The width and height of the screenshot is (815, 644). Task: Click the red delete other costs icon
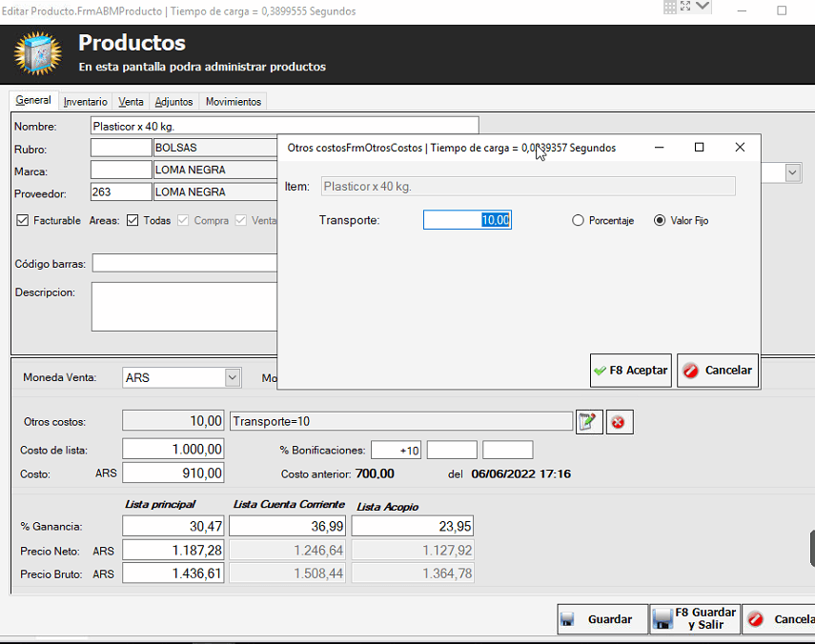pyautogui.click(x=619, y=421)
